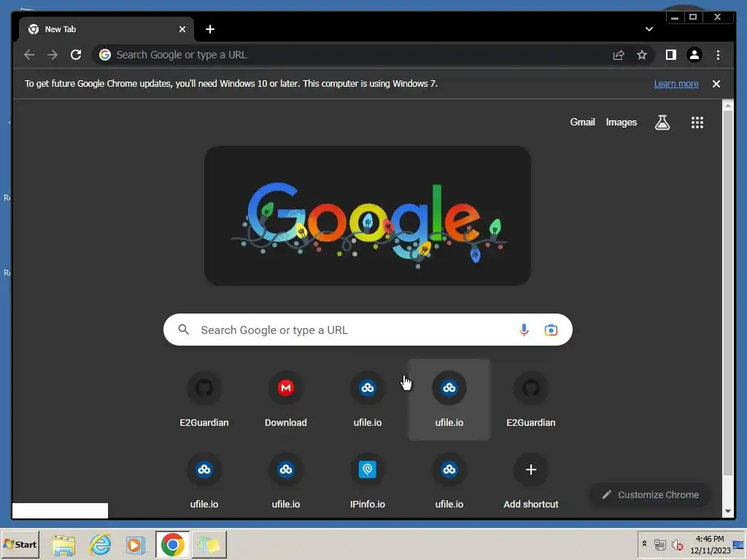The image size is (747, 560).
Task: Click the page scrollbar up arrow
Action: point(727,106)
